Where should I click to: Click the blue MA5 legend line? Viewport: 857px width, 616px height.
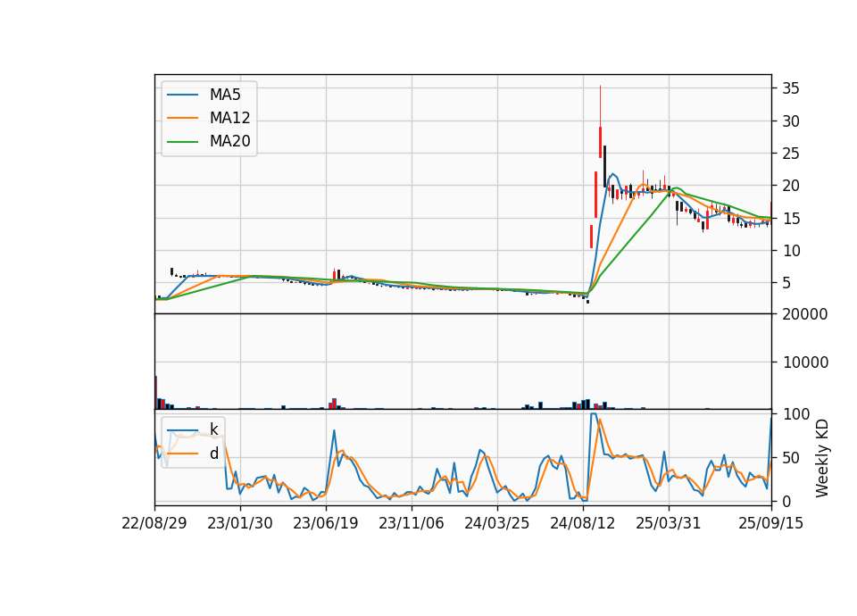182,95
